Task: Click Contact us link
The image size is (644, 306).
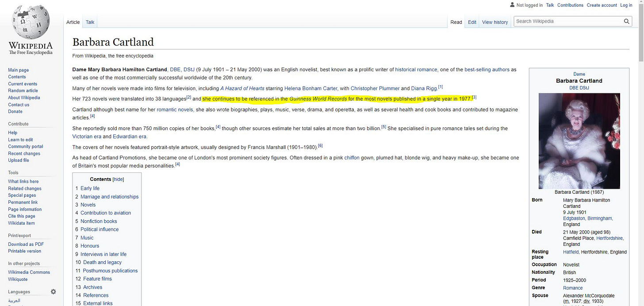Action: click(19, 105)
